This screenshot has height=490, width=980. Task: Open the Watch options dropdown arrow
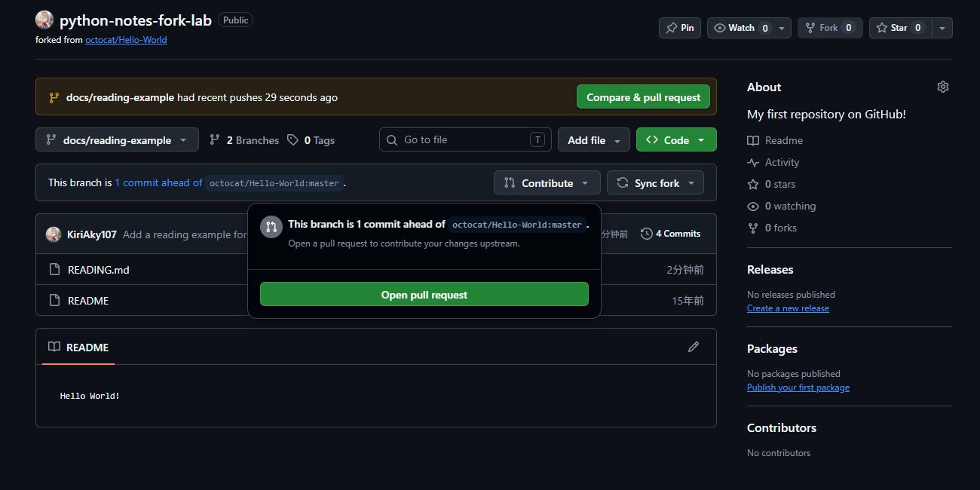pyautogui.click(x=782, y=28)
